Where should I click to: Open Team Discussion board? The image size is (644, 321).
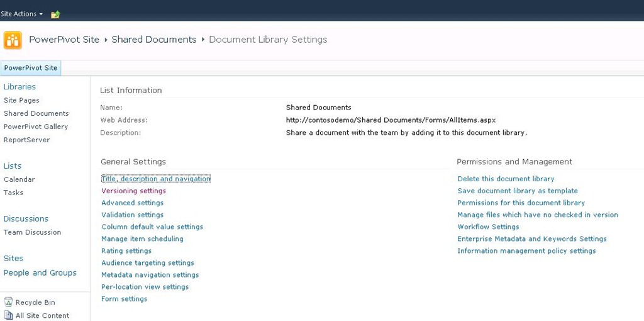click(33, 232)
